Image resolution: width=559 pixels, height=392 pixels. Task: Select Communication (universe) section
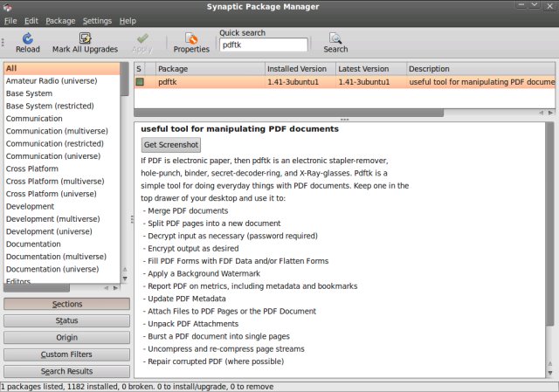62,156
